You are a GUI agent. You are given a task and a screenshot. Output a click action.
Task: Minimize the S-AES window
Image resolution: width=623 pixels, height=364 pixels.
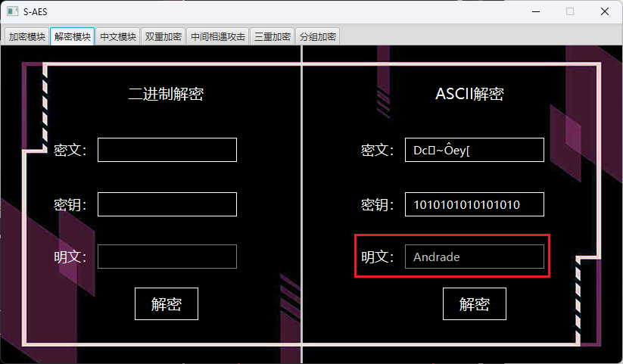(536, 11)
